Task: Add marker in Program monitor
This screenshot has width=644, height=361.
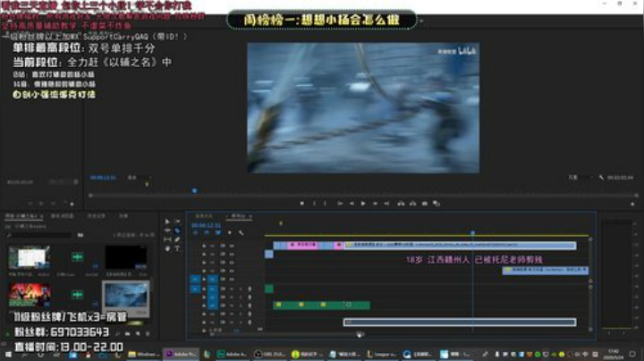Action: tap(302, 204)
